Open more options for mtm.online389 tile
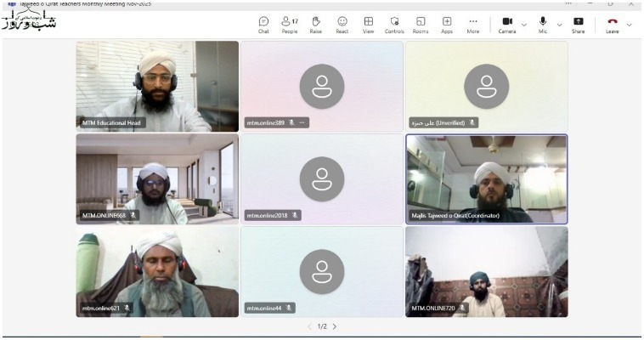Image resolution: width=644 pixels, height=340 pixels. point(302,122)
